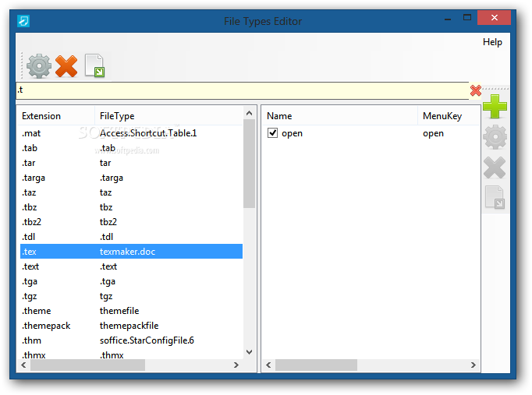Select the .tgz extension row
532x395 pixels.
[x=131, y=296]
